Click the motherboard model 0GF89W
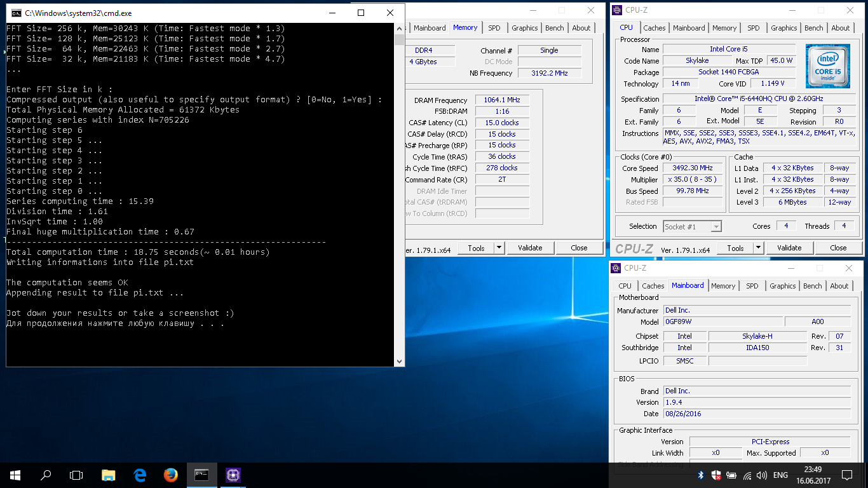The width and height of the screenshot is (868, 488). click(723, 322)
